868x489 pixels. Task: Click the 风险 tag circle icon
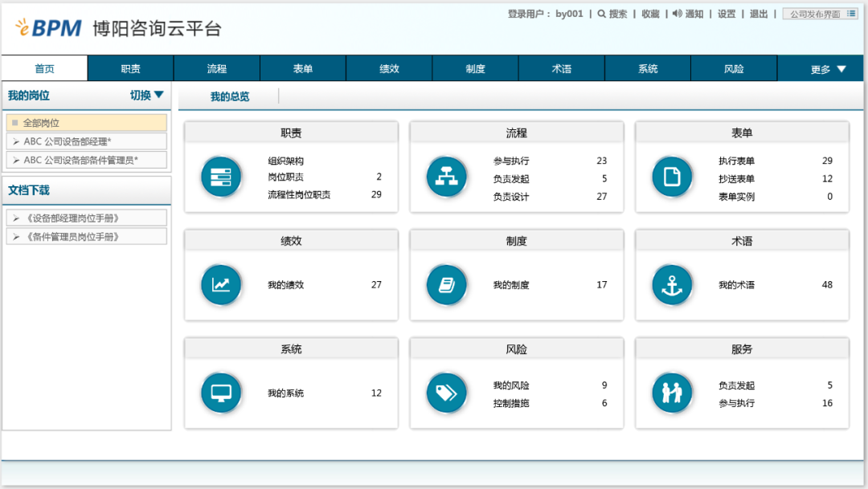[446, 393]
